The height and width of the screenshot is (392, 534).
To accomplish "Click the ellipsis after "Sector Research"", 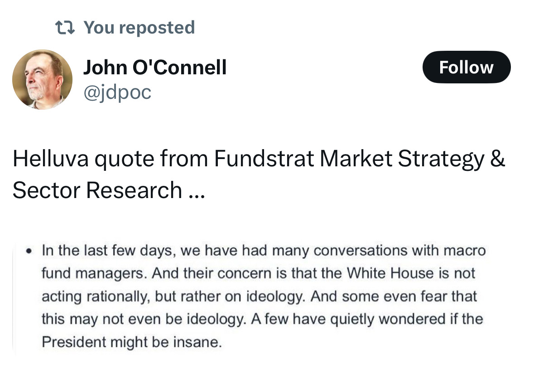I will pyautogui.click(x=196, y=191).
